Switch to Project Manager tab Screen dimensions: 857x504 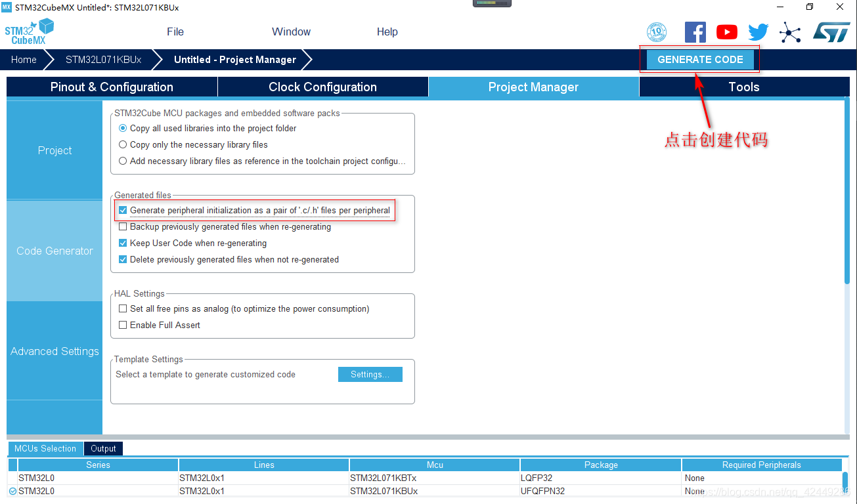pyautogui.click(x=533, y=87)
